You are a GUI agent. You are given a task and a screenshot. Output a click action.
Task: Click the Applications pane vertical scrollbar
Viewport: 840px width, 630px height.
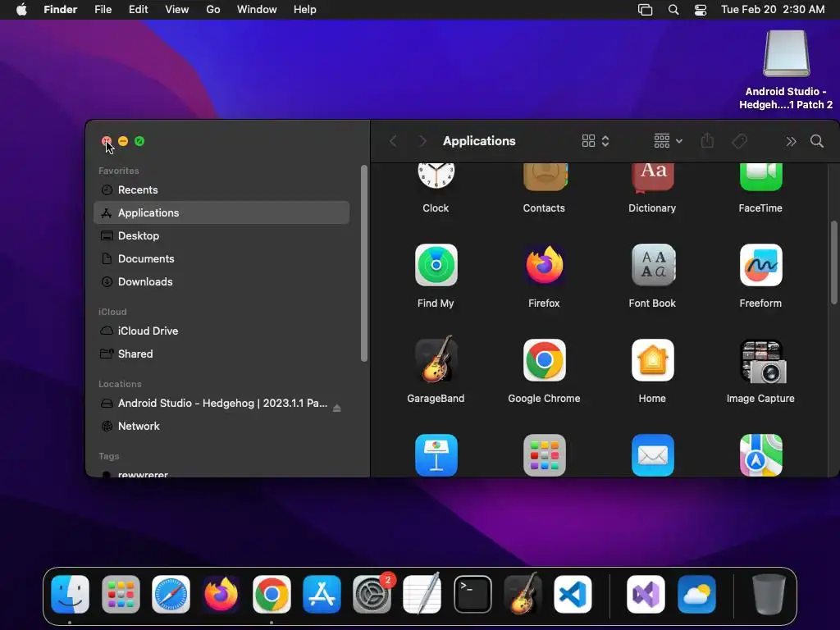coord(834,262)
